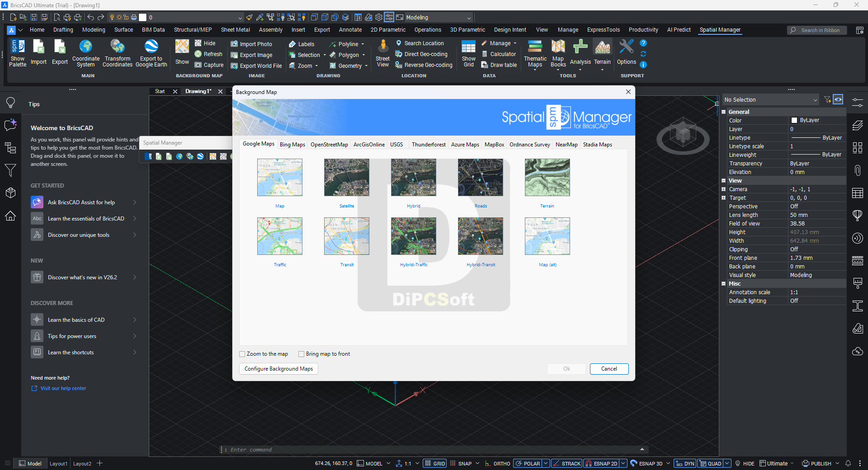Click the Calculator data tool
868x470 pixels.
pyautogui.click(x=498, y=54)
